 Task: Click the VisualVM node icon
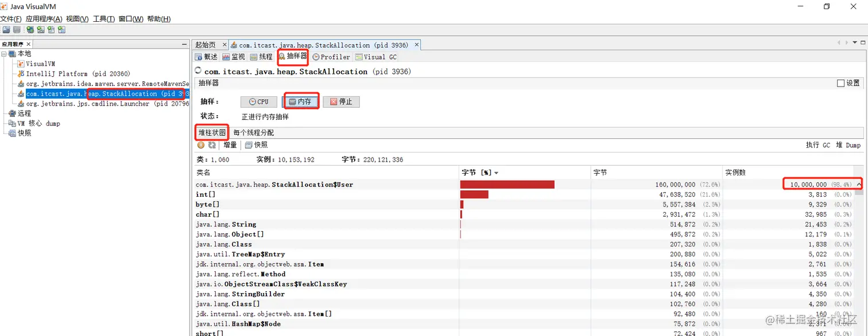[x=21, y=64]
